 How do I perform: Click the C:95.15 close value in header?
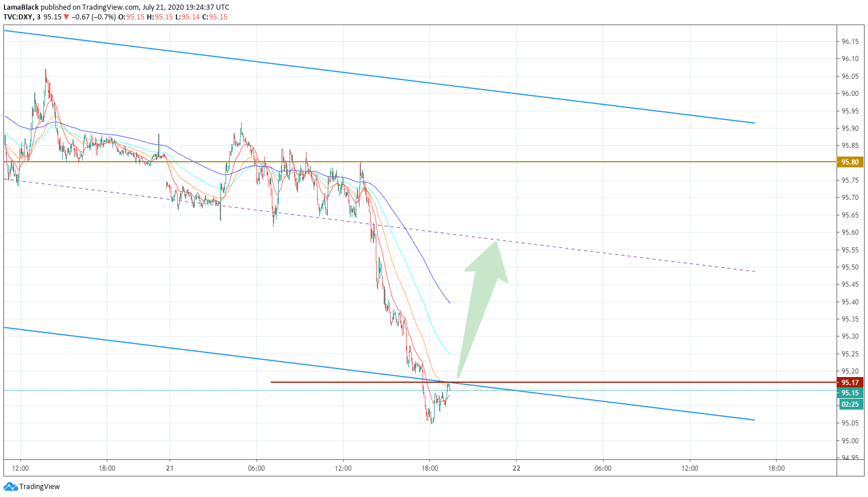tap(215, 17)
